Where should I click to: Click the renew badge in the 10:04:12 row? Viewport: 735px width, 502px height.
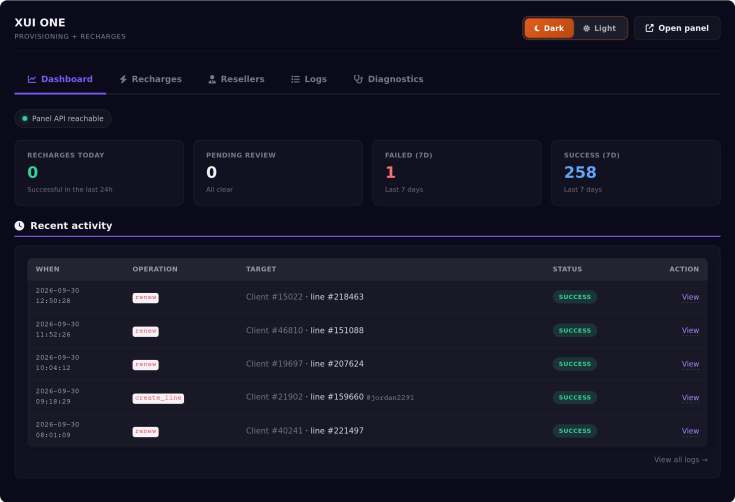coord(145,365)
